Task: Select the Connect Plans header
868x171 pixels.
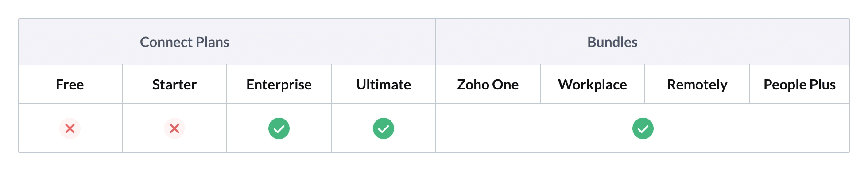Action: coord(185,42)
